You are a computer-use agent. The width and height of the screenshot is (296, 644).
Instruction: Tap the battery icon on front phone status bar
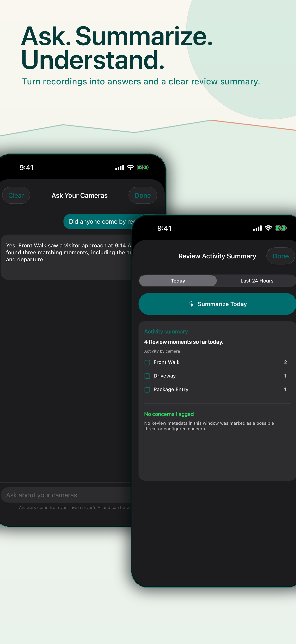click(x=281, y=228)
